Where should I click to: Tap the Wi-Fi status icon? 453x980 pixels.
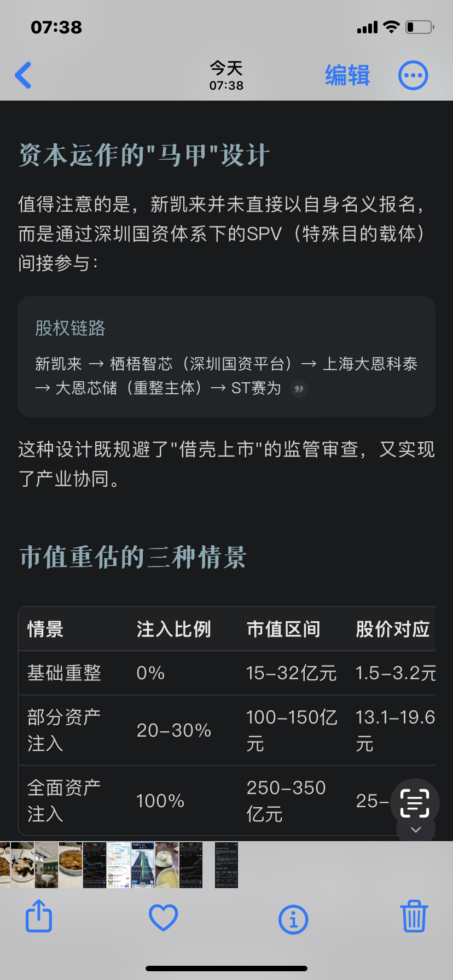(x=391, y=27)
